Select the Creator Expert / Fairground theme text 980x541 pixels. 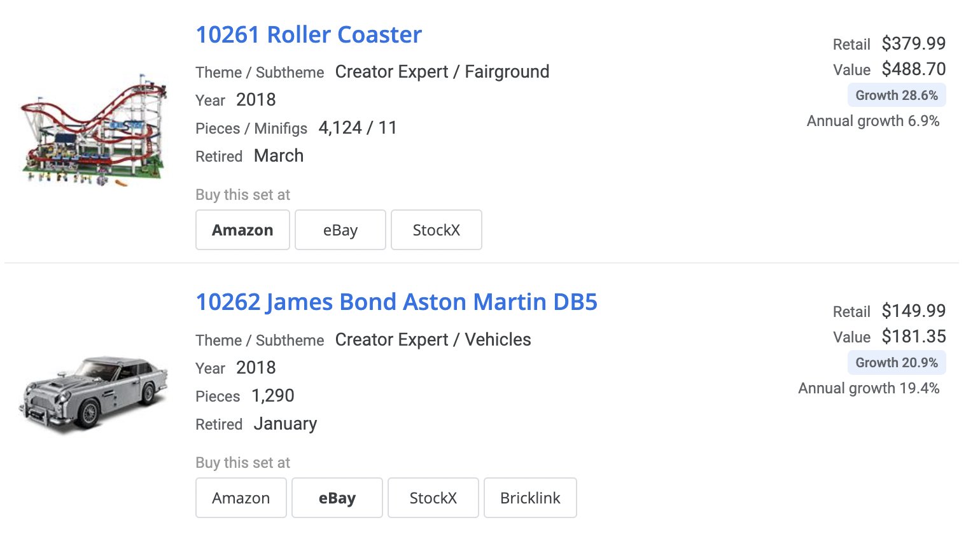[x=442, y=72]
